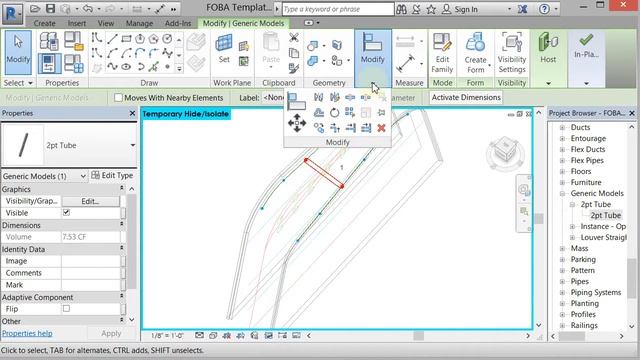Click the Array tool in Modify flyout

(350, 113)
